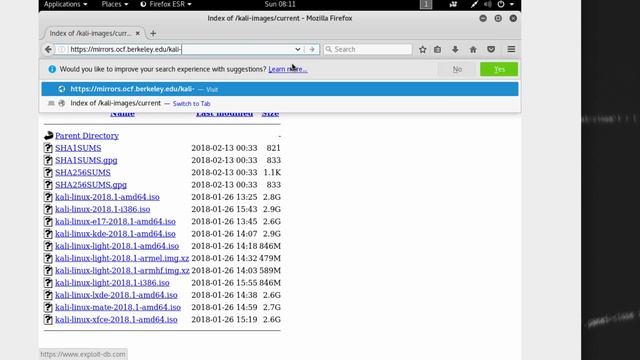Download kali-linux-e17-2018.1-amd64.iso
The width and height of the screenshot is (640, 360).
click(116, 221)
